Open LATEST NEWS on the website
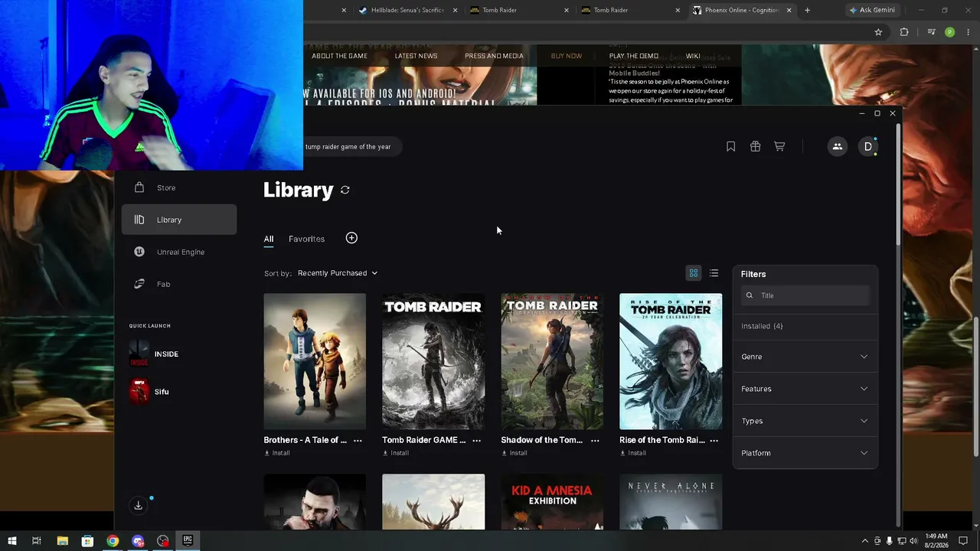Image resolution: width=980 pixels, height=551 pixels. click(x=416, y=56)
